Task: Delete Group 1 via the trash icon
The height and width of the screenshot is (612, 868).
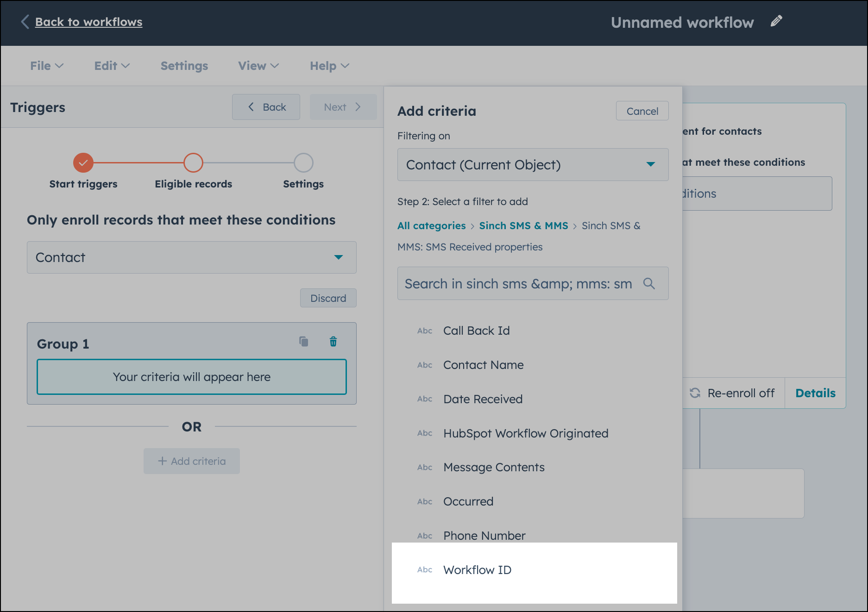Action: pos(333,342)
